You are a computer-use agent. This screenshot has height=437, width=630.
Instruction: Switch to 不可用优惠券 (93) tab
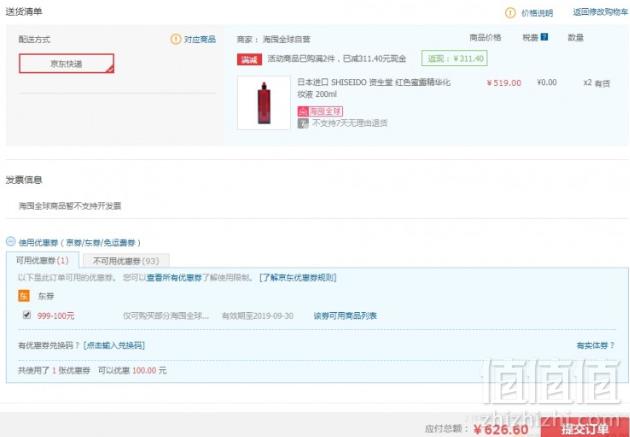[126, 261]
